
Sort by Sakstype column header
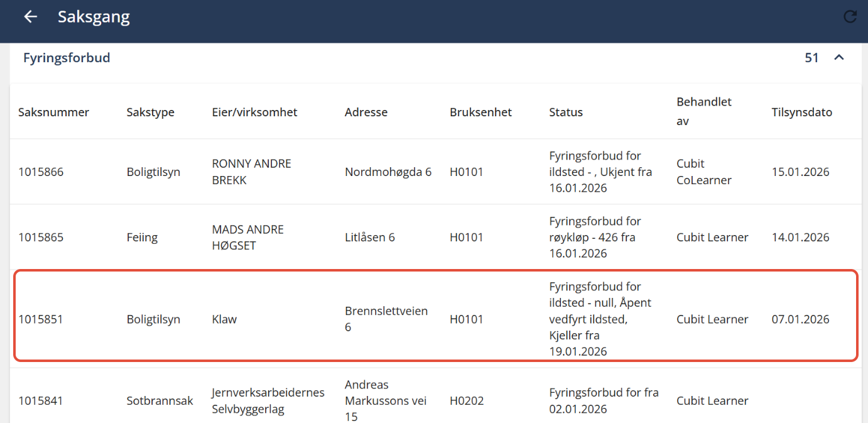(150, 113)
